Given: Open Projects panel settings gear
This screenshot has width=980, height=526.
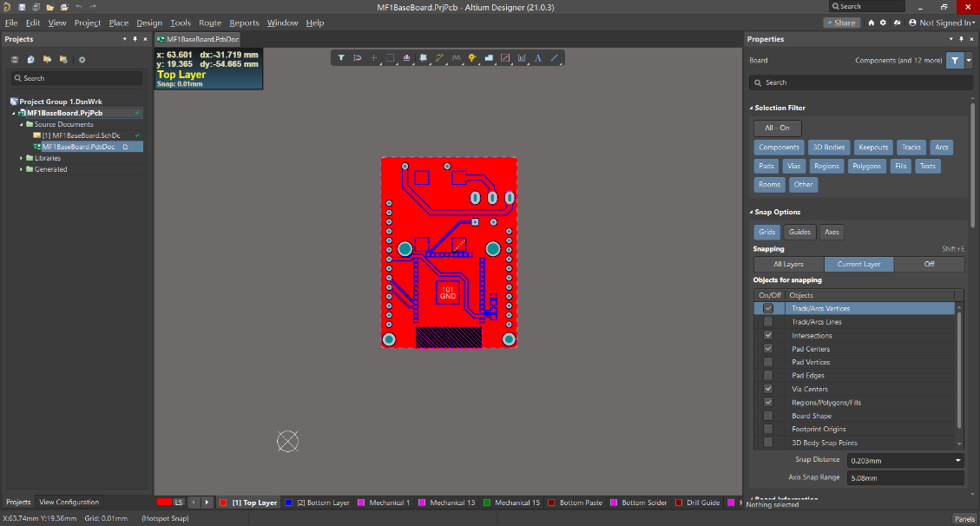Looking at the screenshot, I should tap(82, 60).
